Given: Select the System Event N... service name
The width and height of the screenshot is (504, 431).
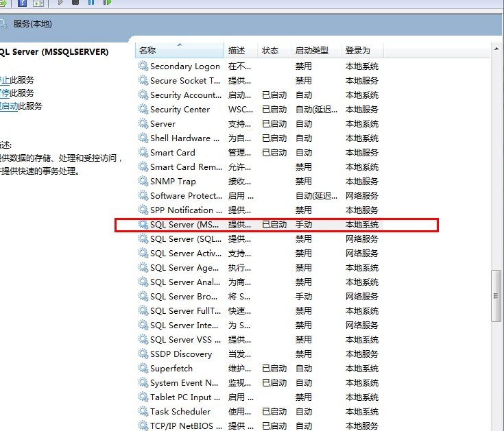Looking at the screenshot, I should (184, 383).
